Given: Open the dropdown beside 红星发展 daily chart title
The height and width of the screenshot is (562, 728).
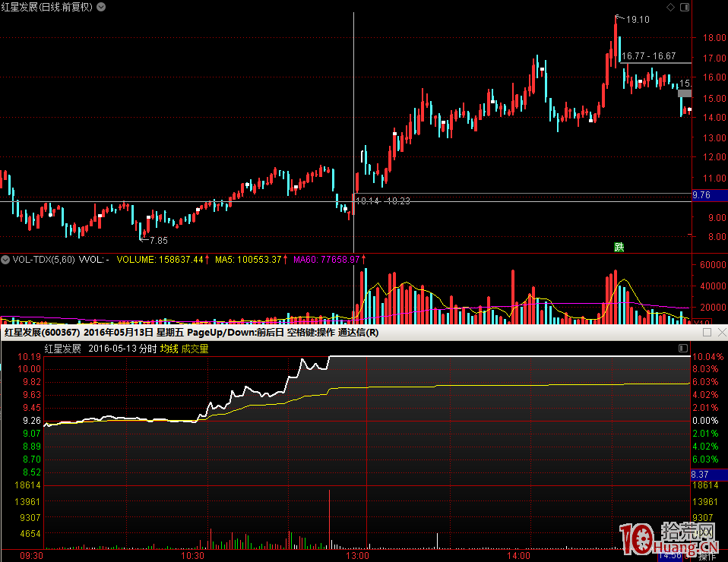Looking at the screenshot, I should 102,7.
